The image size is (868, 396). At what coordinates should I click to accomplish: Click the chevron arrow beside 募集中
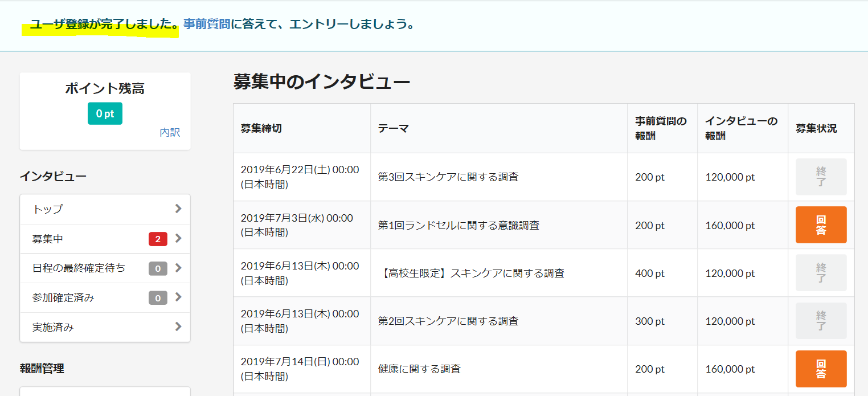click(x=178, y=238)
